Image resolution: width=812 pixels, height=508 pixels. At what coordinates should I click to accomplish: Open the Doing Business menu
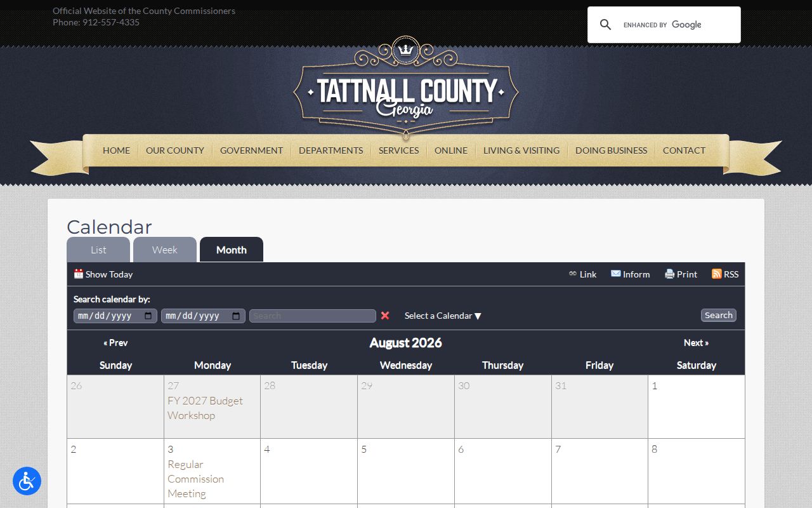point(612,150)
